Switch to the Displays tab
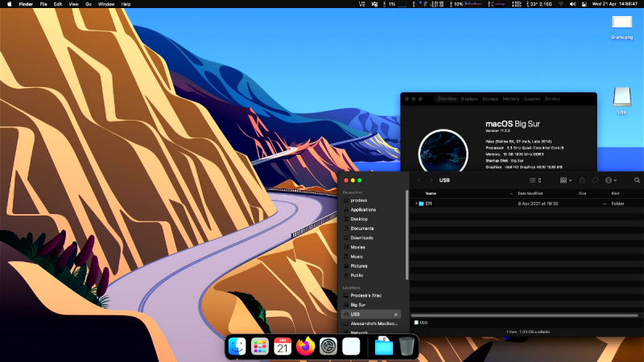 click(x=469, y=98)
